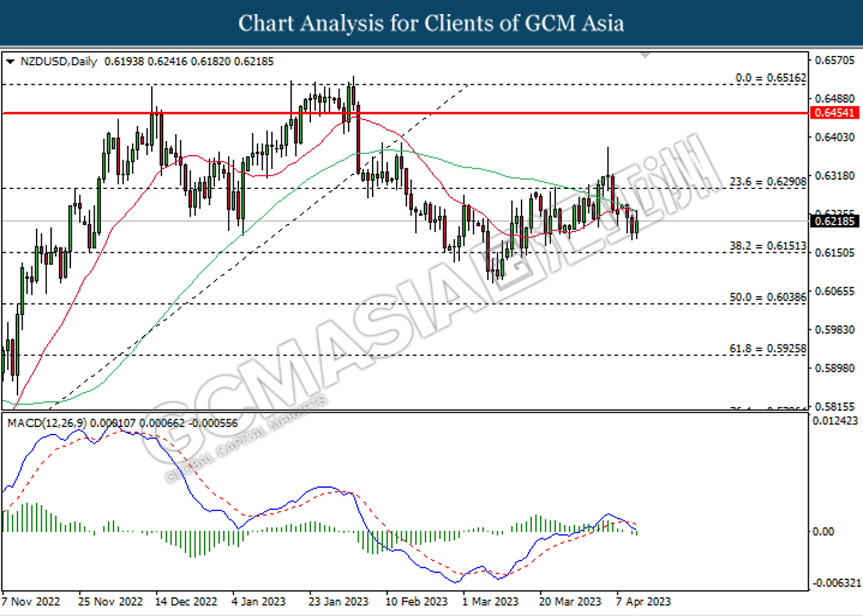Click the date label 1 Mar 2023

coord(490,602)
